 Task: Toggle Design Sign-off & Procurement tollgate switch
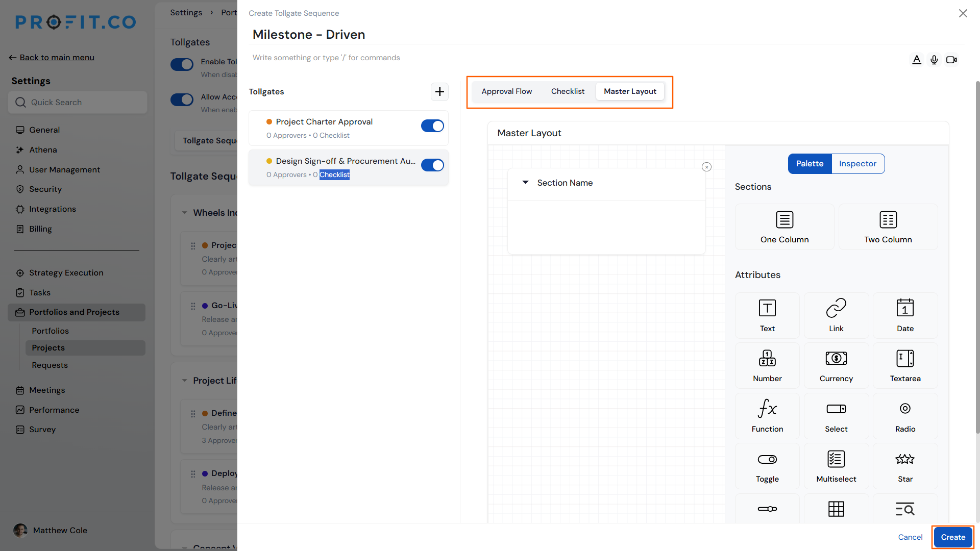(x=432, y=165)
